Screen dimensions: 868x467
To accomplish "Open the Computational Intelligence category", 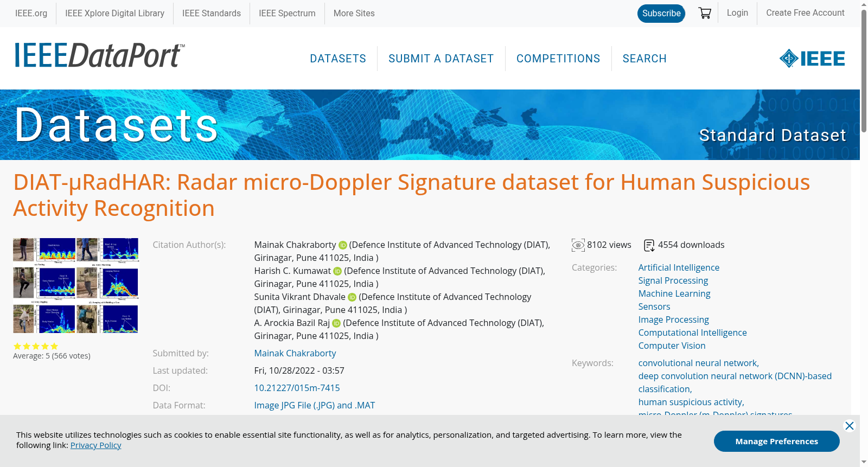I will point(693,333).
